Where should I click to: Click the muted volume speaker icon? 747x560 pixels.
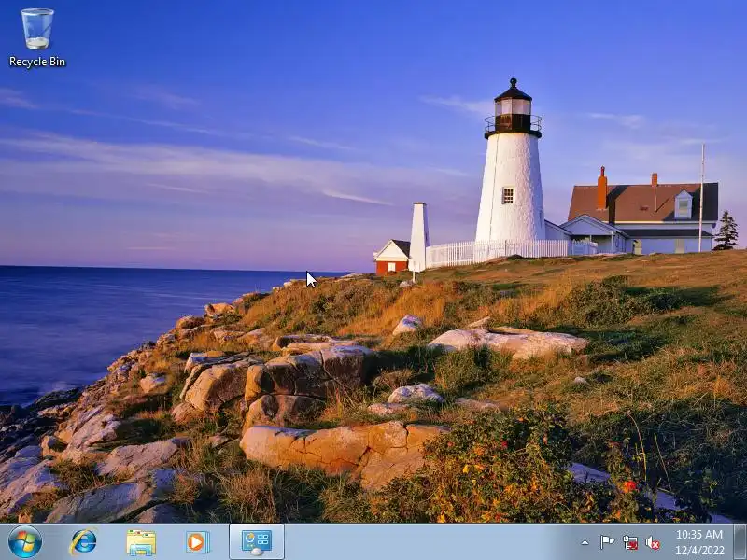653,542
